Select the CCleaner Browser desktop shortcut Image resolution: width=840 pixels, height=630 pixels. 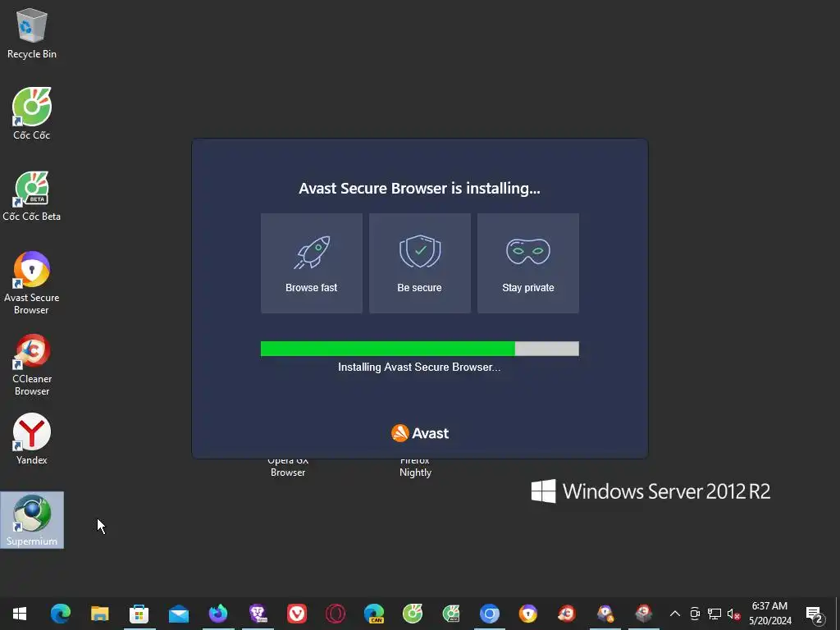tap(32, 365)
